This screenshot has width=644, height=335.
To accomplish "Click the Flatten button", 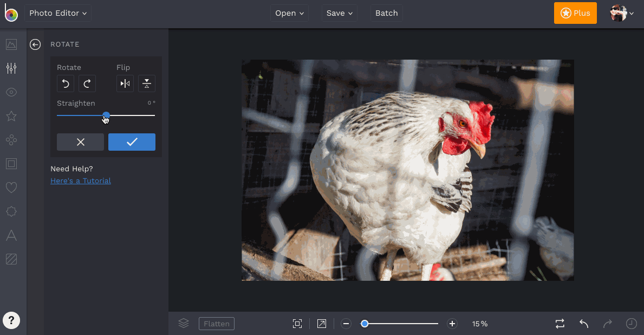I will coord(217,324).
